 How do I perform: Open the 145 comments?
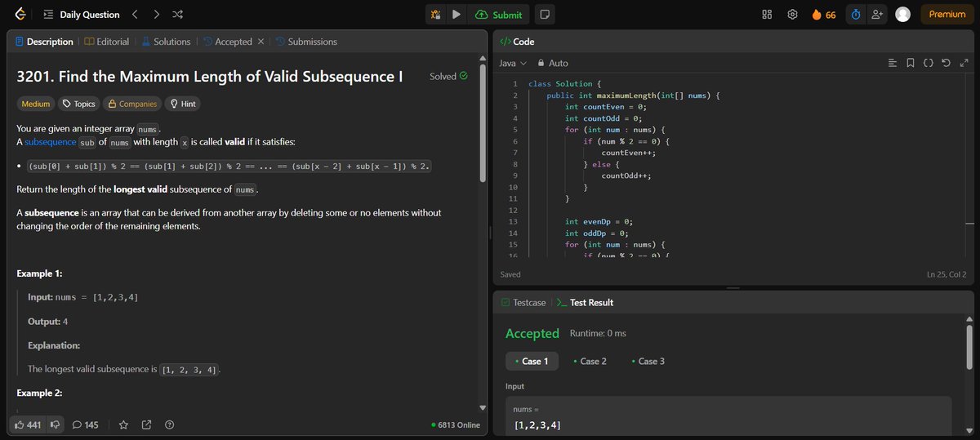[85, 424]
